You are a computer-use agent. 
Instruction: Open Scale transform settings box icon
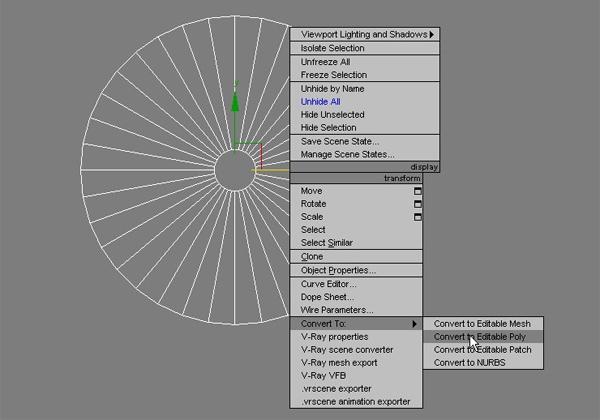(417, 216)
